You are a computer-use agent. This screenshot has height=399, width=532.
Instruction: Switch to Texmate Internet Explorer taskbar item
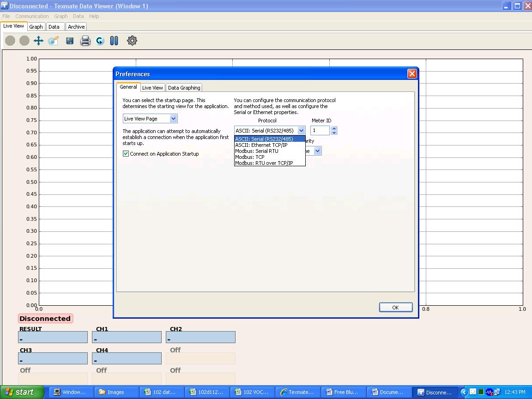coord(297,392)
